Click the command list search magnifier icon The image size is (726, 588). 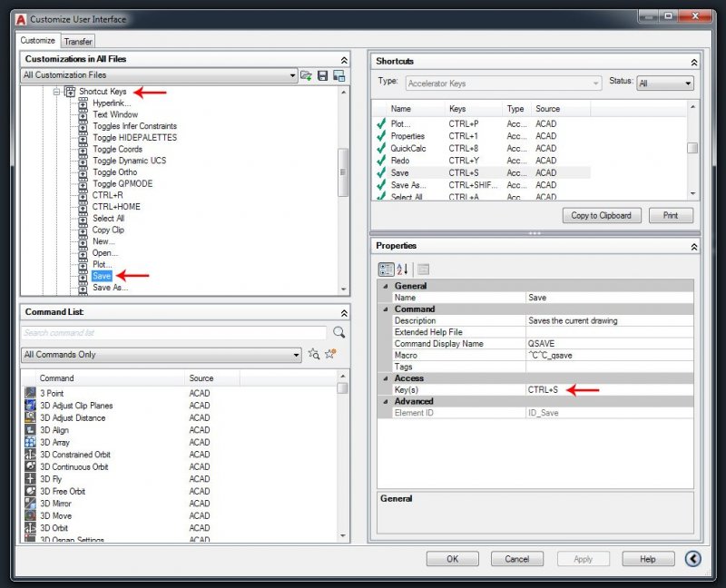click(338, 333)
